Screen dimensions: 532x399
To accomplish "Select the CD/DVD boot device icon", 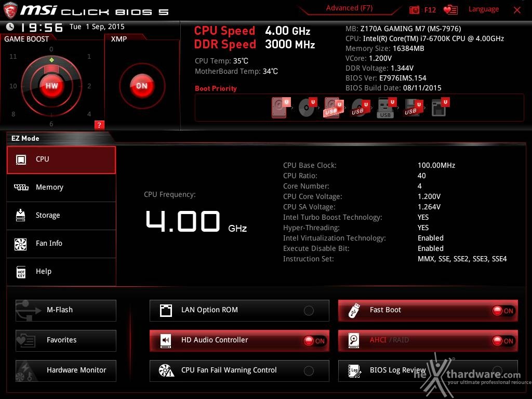I will 307,108.
